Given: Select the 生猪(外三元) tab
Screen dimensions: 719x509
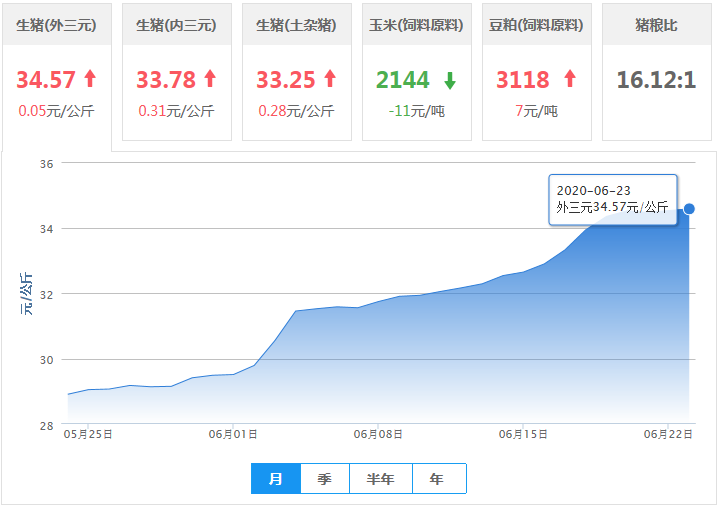Looking at the screenshot, I should (57, 25).
